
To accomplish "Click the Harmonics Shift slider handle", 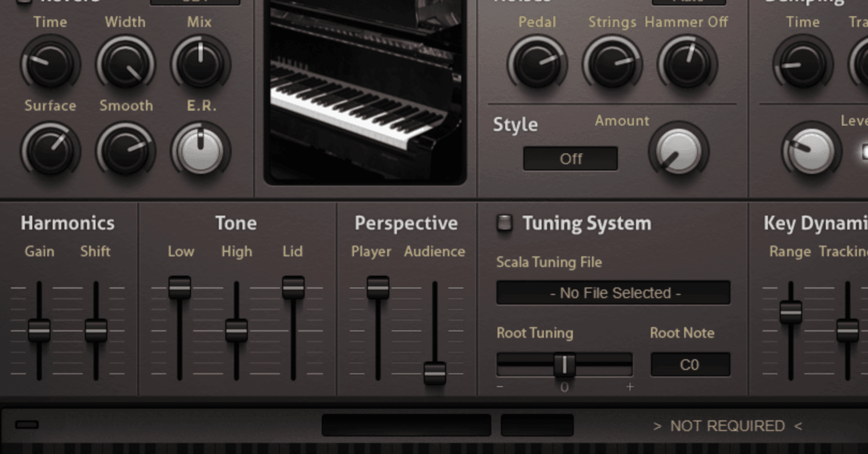I will point(96,330).
